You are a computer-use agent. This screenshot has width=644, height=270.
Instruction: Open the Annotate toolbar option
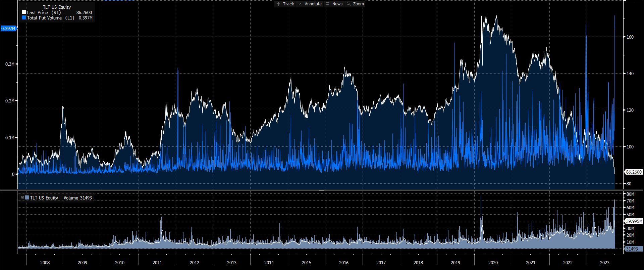click(x=313, y=4)
